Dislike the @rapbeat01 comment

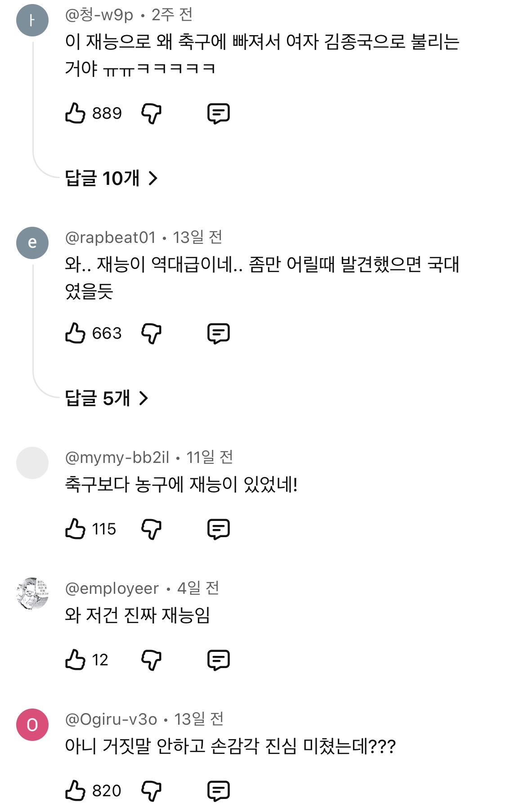(151, 333)
